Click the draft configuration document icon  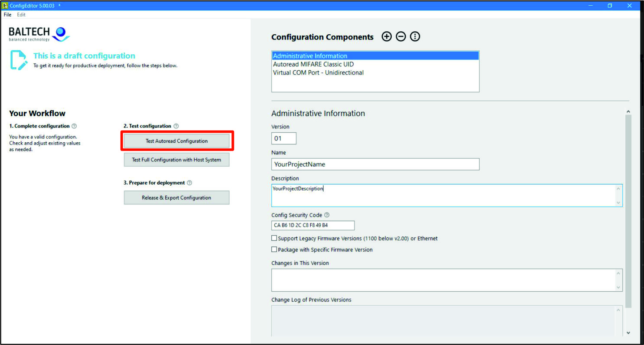pyautogui.click(x=19, y=60)
